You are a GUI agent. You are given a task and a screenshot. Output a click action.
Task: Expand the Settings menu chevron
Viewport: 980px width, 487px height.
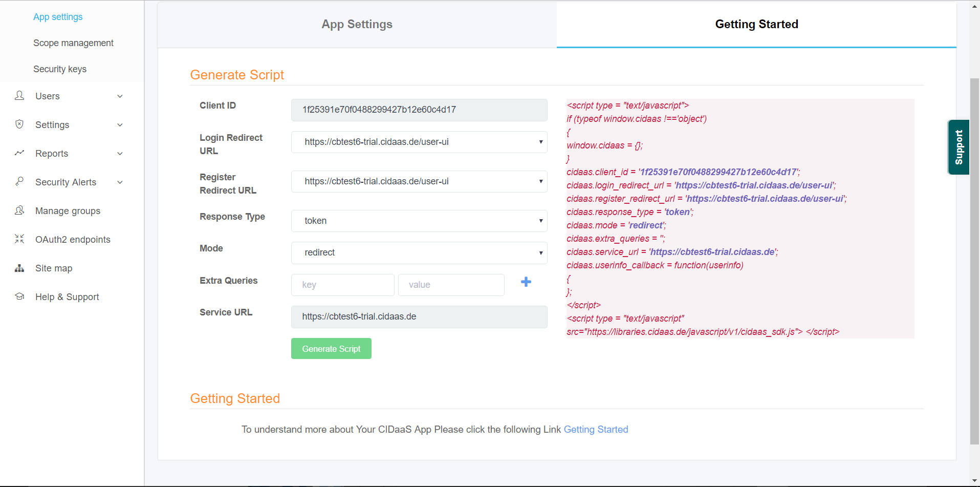click(120, 125)
